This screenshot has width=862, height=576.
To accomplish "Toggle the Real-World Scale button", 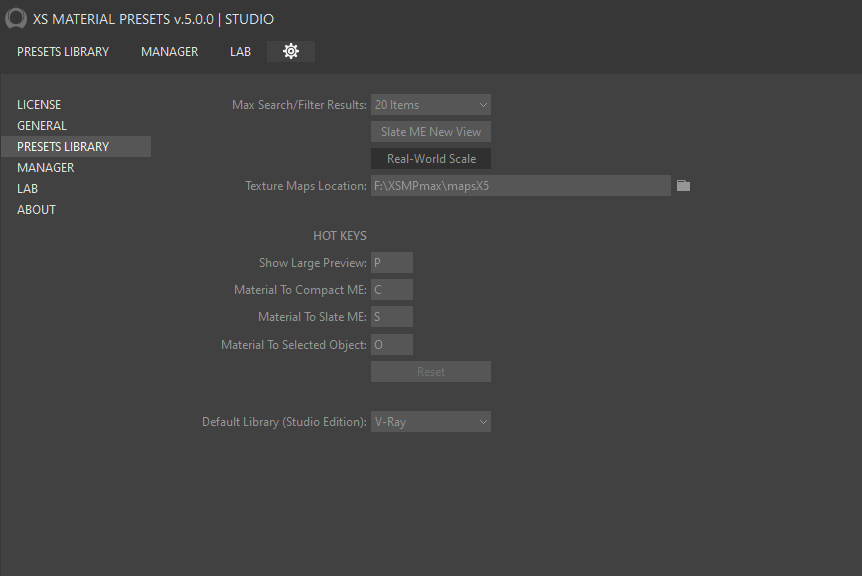I will (x=431, y=159).
